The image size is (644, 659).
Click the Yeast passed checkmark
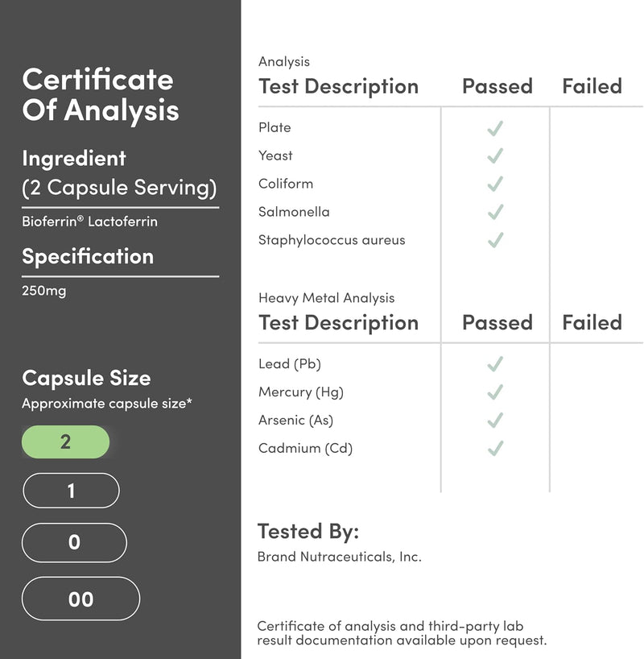pyautogui.click(x=495, y=156)
